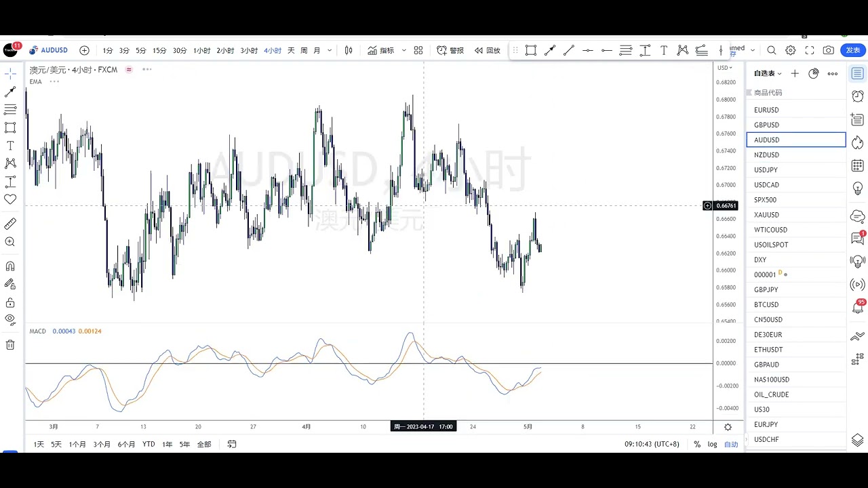Toggle auto scale at bottom right

pos(731,445)
